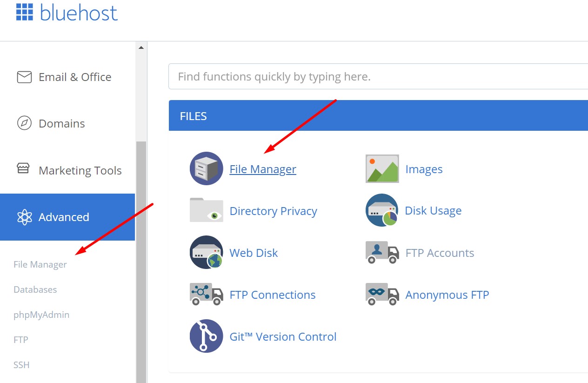Open Databases in the Advanced submenu
This screenshot has height=383, width=588.
coord(35,289)
